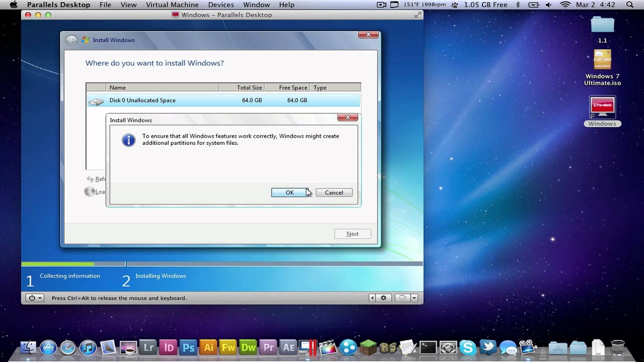Open Minecraft from the dock
The width and height of the screenshot is (644, 362).
pos(368,347)
